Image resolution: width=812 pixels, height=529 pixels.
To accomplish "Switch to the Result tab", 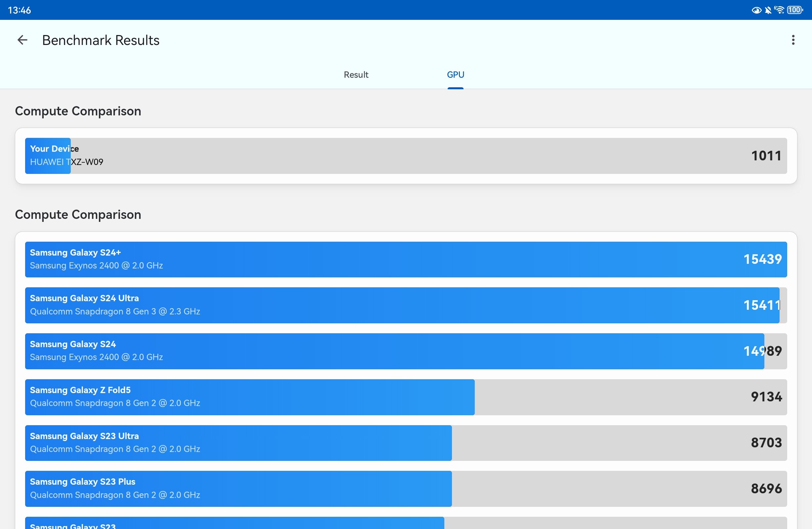I will pyautogui.click(x=356, y=74).
